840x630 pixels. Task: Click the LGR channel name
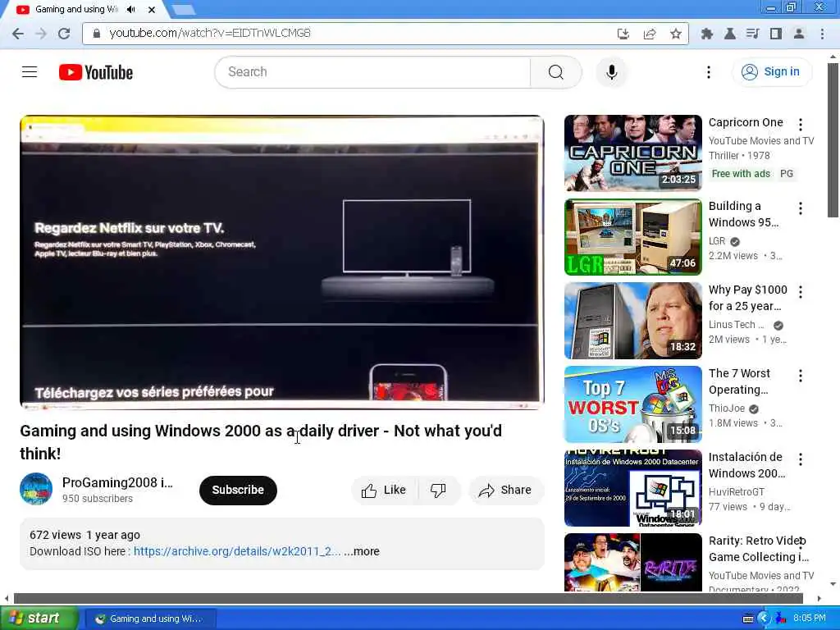point(717,241)
